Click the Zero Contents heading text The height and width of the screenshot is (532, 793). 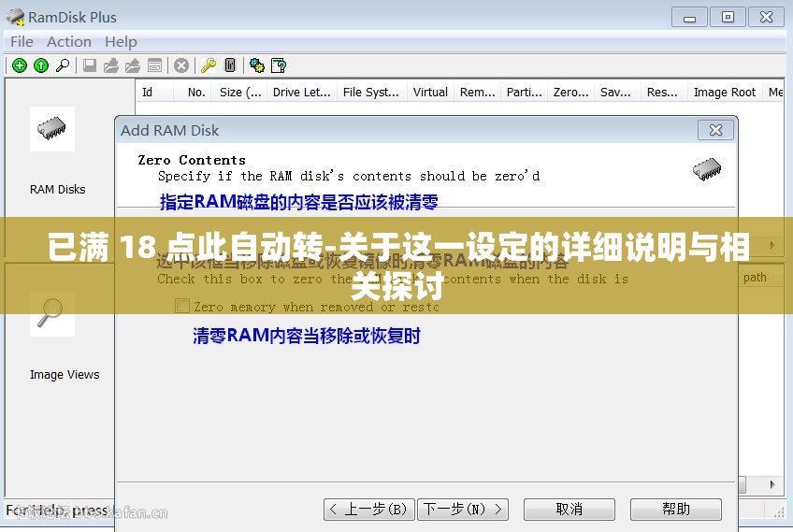[x=192, y=160]
